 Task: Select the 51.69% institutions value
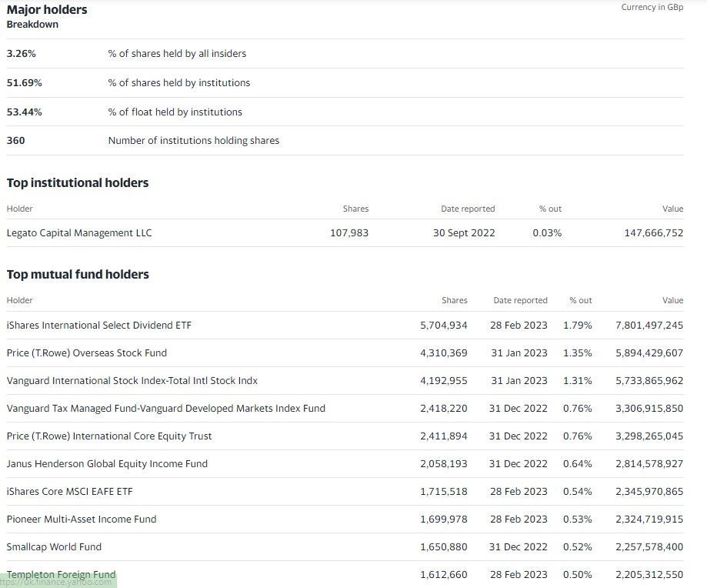pos(25,82)
